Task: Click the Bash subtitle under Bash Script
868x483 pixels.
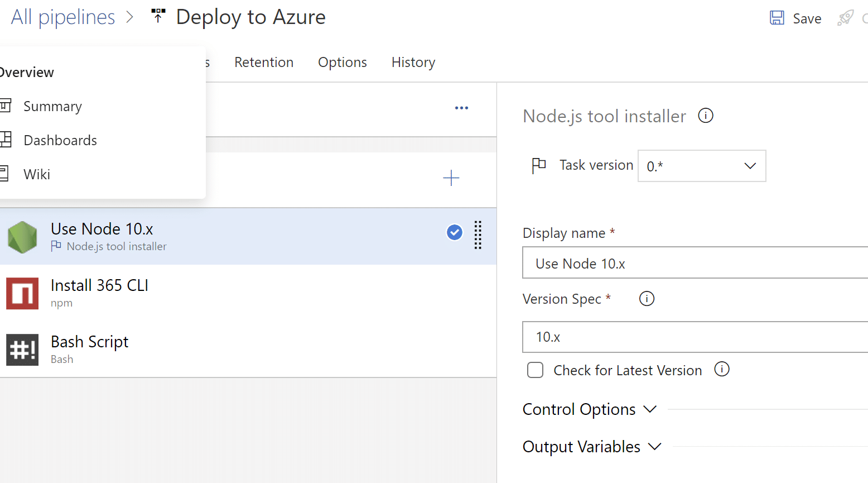Action: click(62, 359)
